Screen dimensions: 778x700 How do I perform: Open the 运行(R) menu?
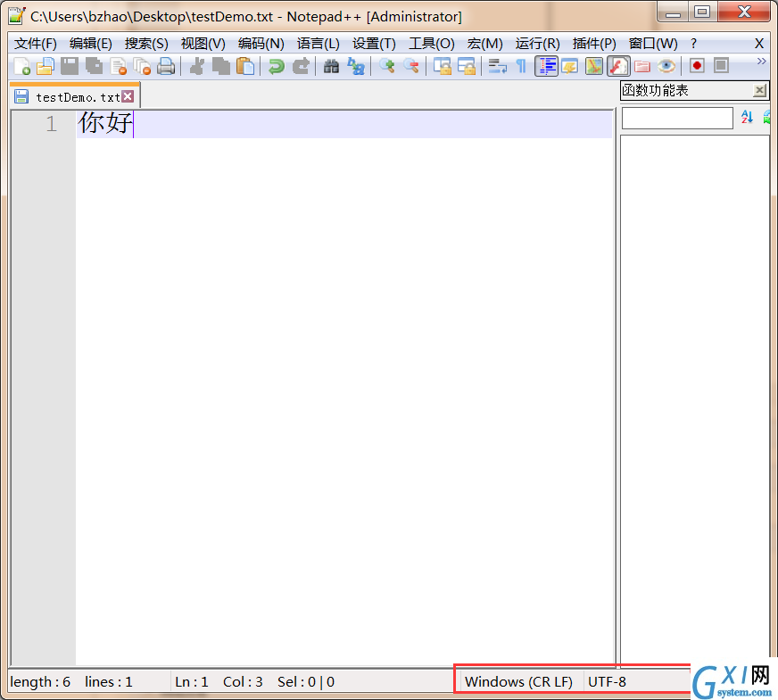click(537, 44)
